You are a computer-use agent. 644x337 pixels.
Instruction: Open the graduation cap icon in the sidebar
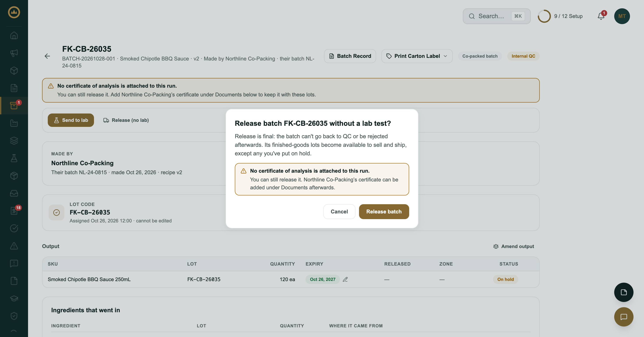coord(14,298)
